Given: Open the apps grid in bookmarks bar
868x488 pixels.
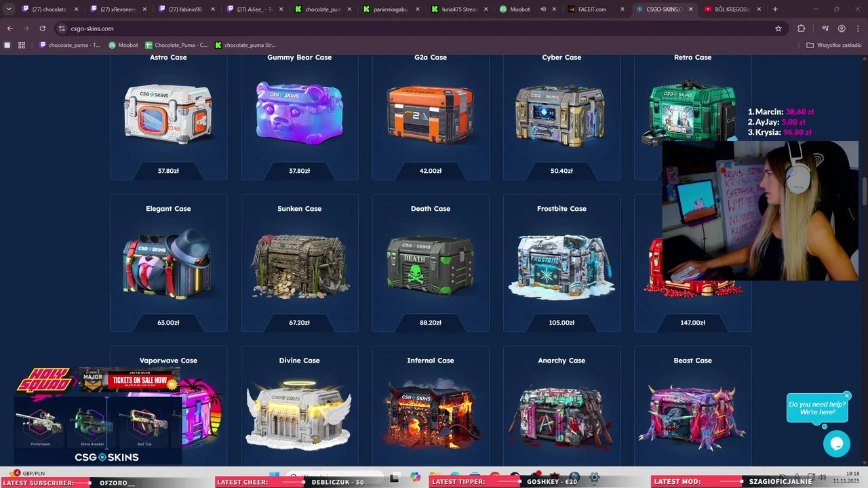Looking at the screenshot, I should pos(22,45).
